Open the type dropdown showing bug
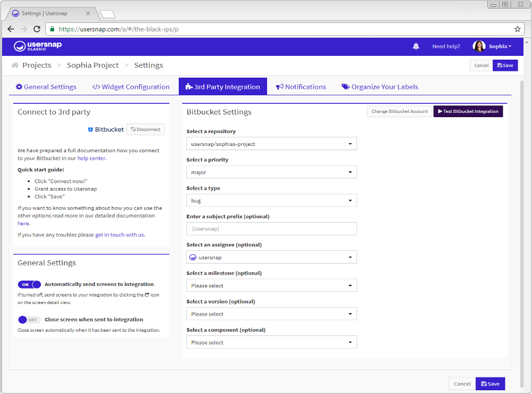The width and height of the screenshot is (532, 394). pos(271,200)
